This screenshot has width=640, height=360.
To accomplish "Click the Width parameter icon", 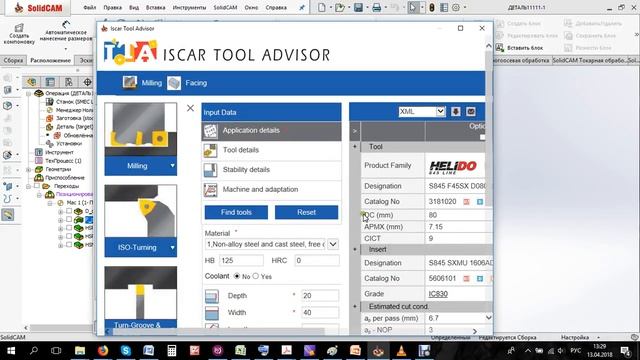I will [x=211, y=313].
